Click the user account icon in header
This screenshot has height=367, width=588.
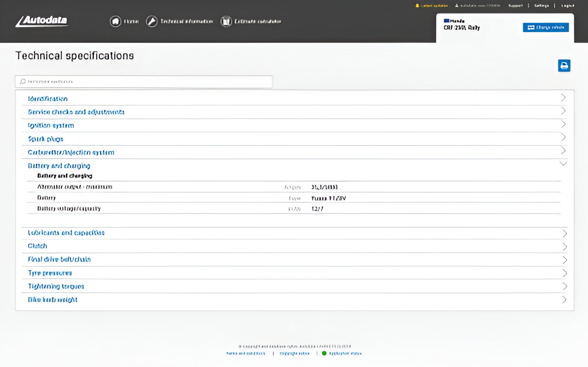[x=457, y=6]
